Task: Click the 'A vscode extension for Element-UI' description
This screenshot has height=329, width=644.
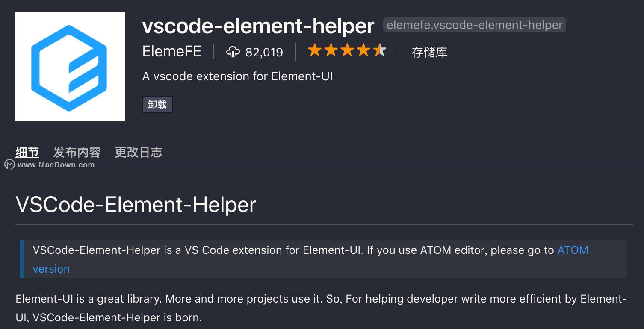Action: (238, 76)
